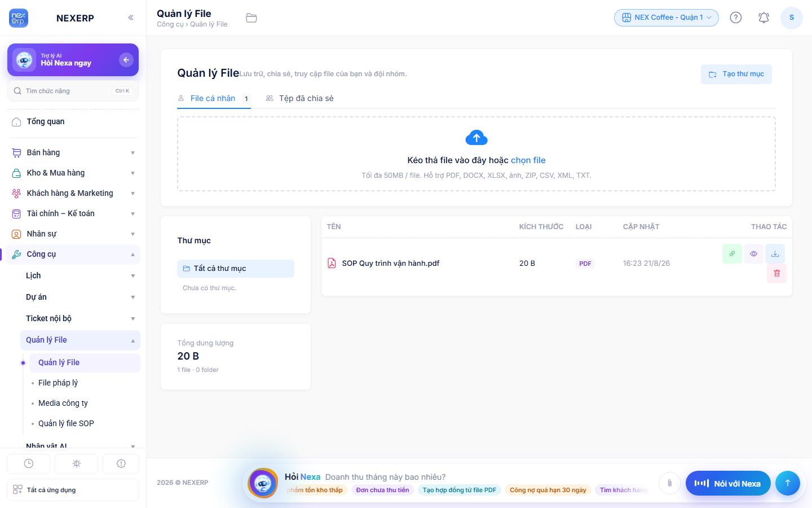Image resolution: width=812 pixels, height=508 pixels.
Task: Click the paperclip attach icon in Nexa bar
Action: (669, 483)
